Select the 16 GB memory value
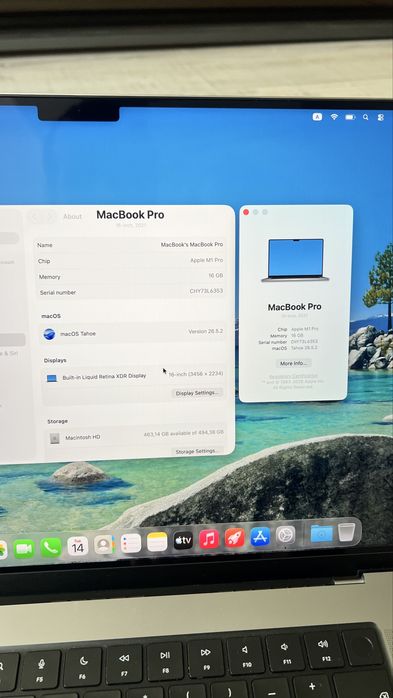393x698 pixels. pos(215,276)
